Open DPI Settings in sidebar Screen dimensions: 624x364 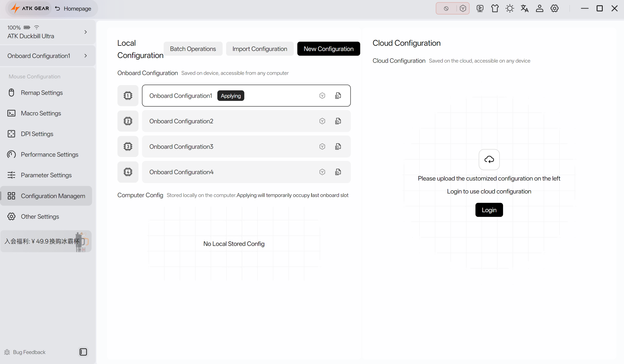click(x=37, y=134)
